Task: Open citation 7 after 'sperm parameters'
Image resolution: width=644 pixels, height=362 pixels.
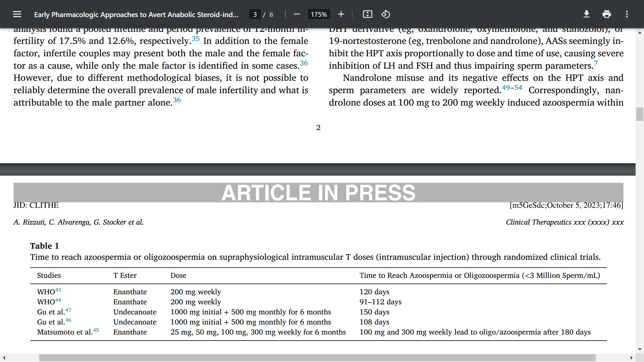Action: (596, 63)
